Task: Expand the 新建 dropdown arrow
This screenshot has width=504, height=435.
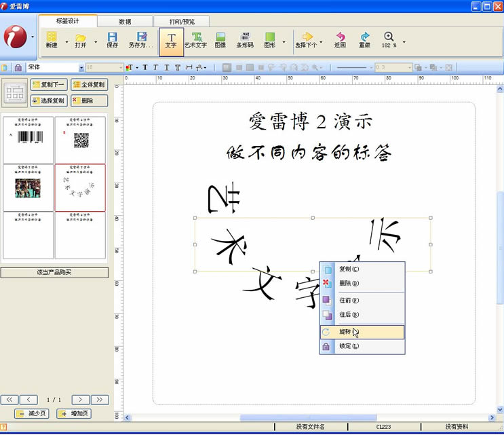Action: coord(67,42)
